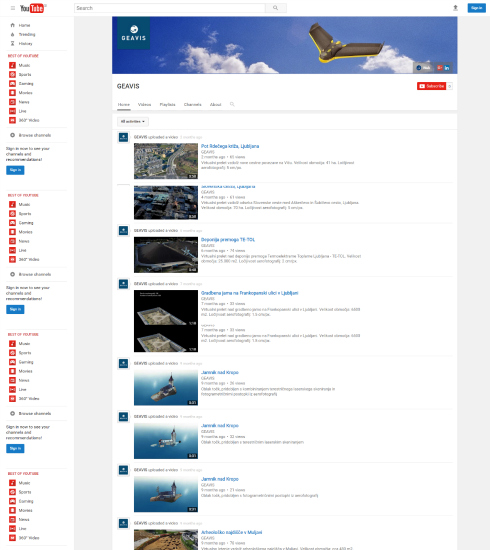Click the YouTube logo

32,8
